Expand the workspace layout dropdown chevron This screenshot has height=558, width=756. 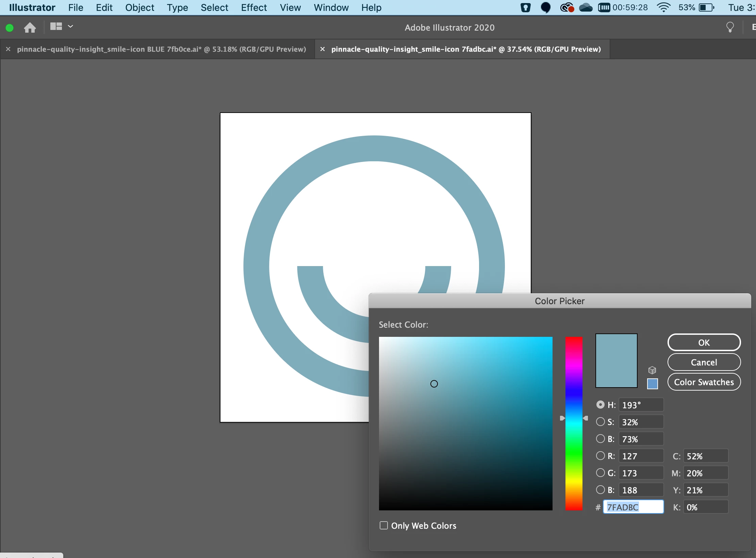(x=70, y=27)
